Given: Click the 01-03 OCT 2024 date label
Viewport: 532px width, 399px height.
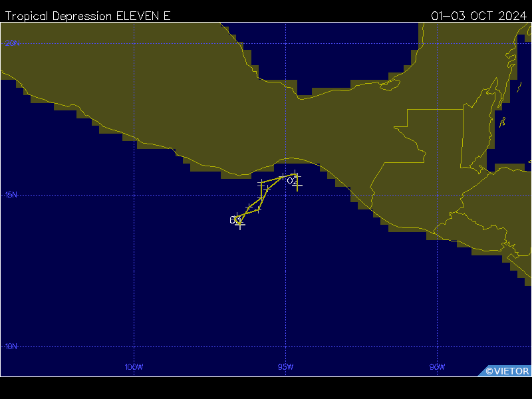Looking at the screenshot, I should click(478, 16).
